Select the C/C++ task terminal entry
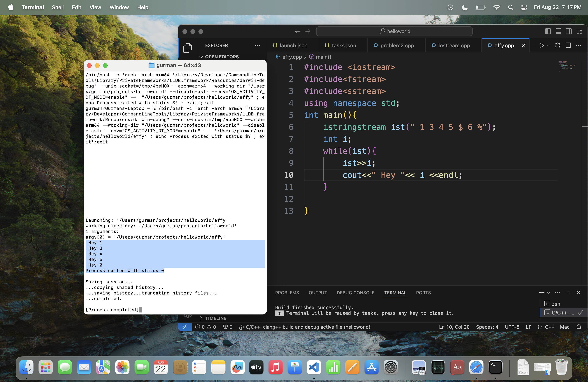 pos(563,313)
